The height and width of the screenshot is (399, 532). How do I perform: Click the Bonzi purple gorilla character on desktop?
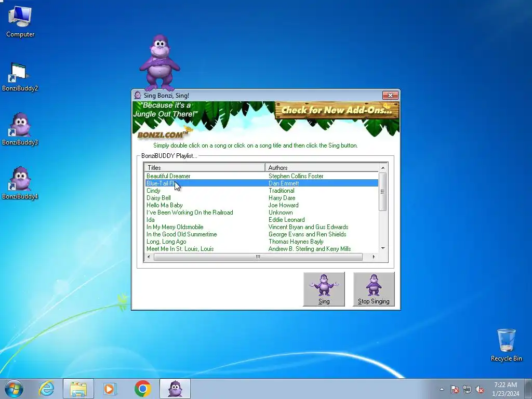159,62
